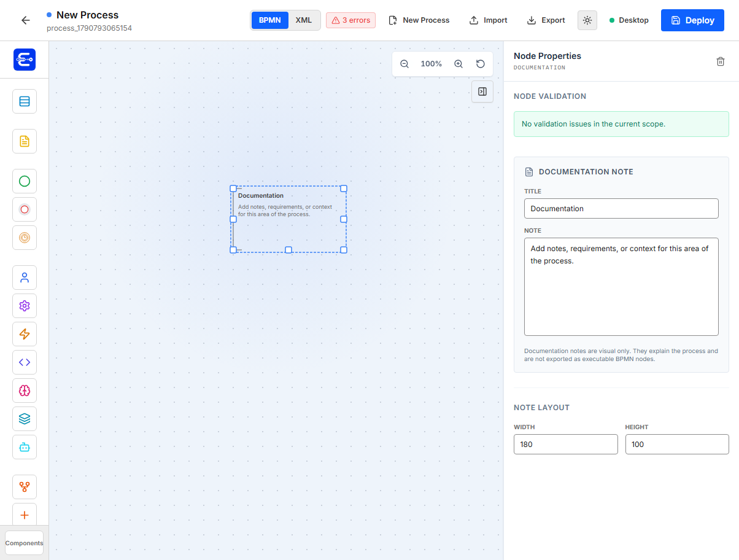Select the pink brain AI tool

click(x=25, y=391)
